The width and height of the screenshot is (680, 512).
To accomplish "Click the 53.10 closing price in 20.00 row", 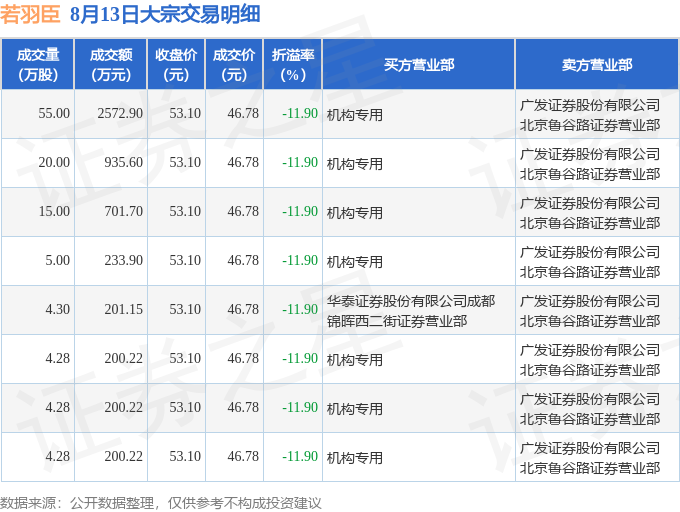I will (x=185, y=163).
